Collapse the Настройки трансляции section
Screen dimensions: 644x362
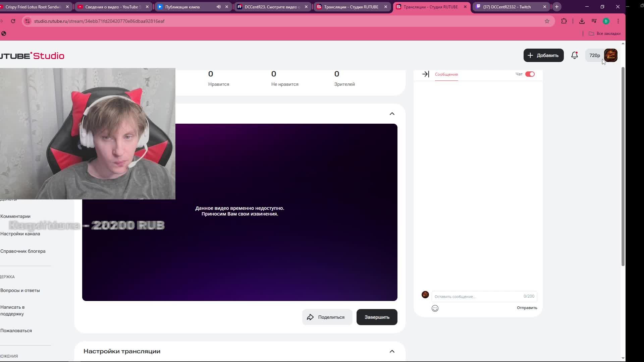(x=392, y=351)
